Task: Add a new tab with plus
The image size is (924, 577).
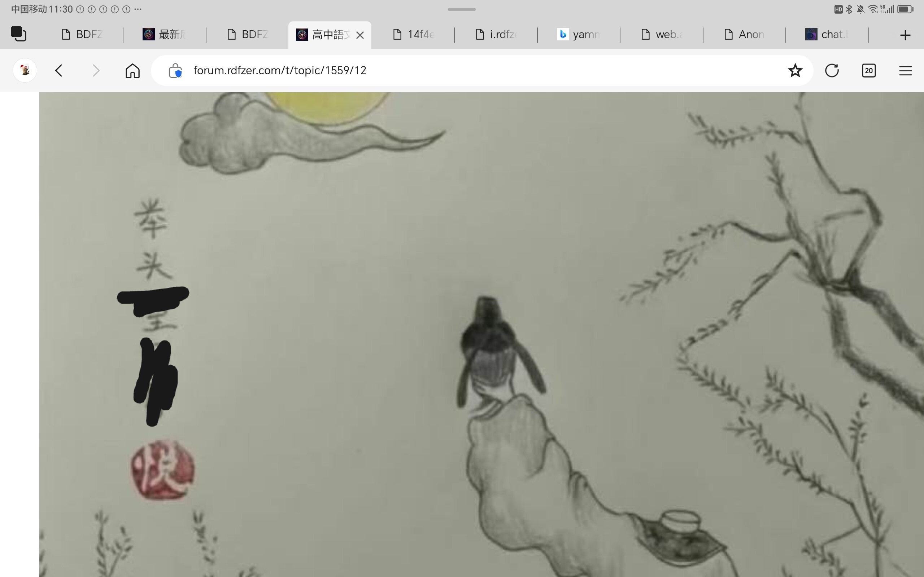Action: pyautogui.click(x=905, y=35)
